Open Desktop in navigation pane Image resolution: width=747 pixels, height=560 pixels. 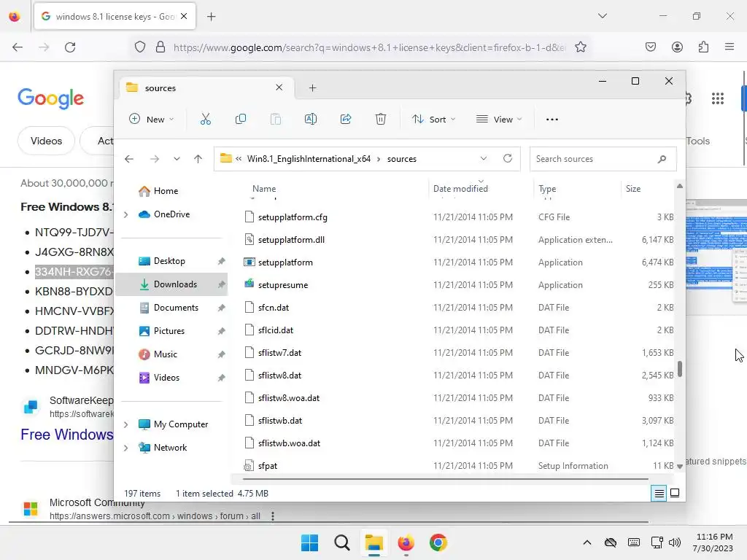pyautogui.click(x=169, y=261)
